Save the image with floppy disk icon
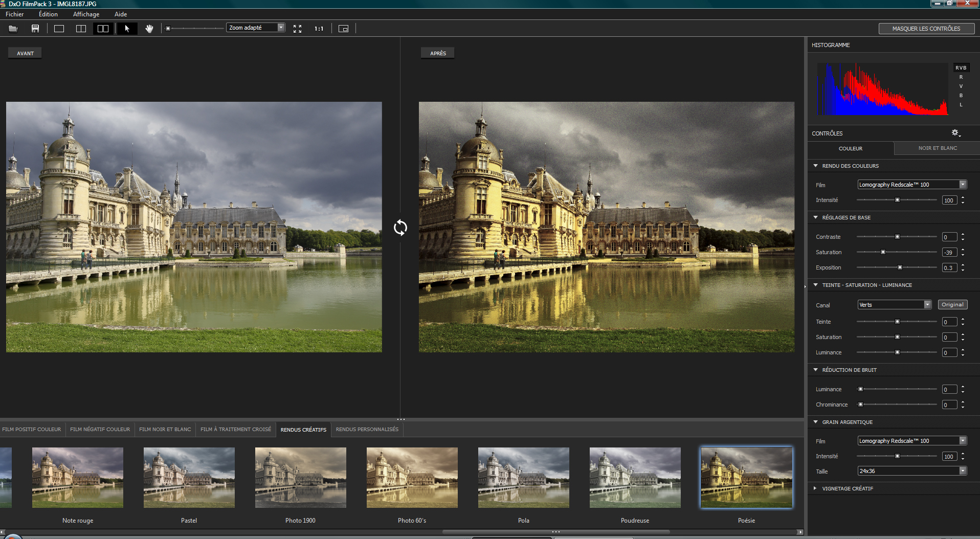The height and width of the screenshot is (539, 980). [x=35, y=29]
